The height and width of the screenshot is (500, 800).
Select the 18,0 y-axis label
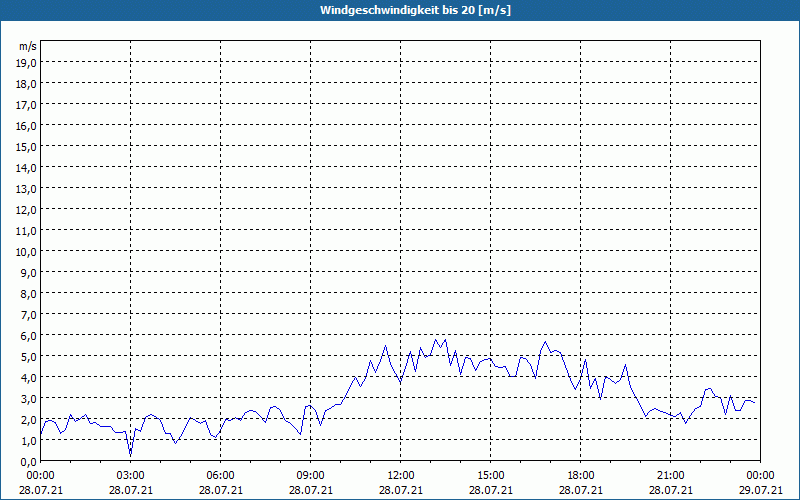pyautogui.click(x=27, y=84)
